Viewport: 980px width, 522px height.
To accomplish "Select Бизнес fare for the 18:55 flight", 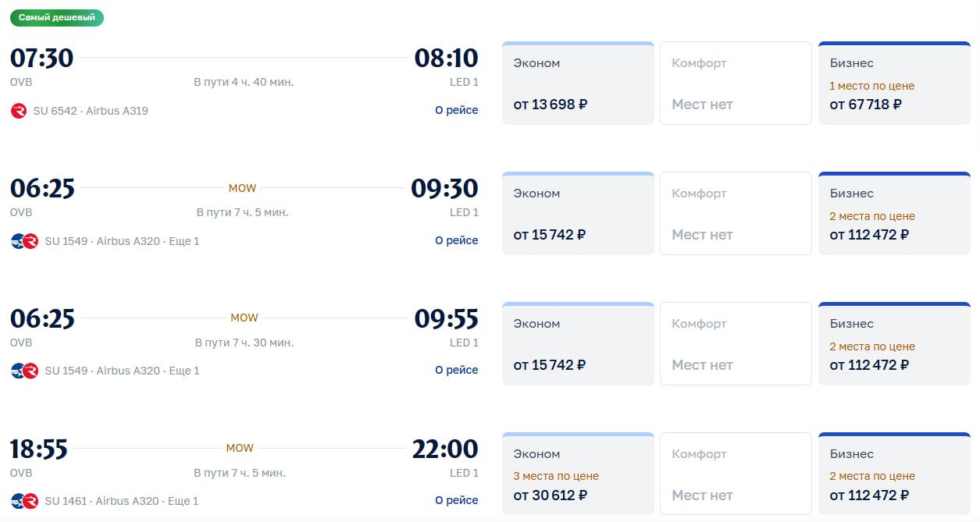I will point(894,474).
